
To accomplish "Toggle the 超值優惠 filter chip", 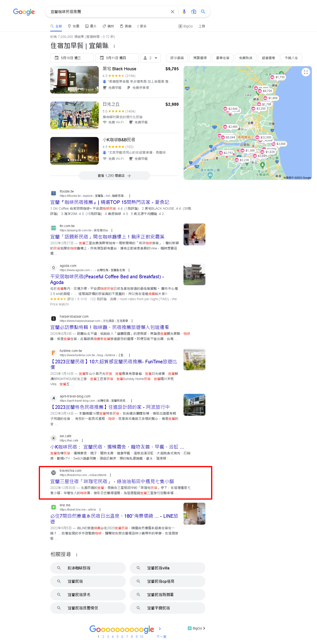I will point(268,58).
